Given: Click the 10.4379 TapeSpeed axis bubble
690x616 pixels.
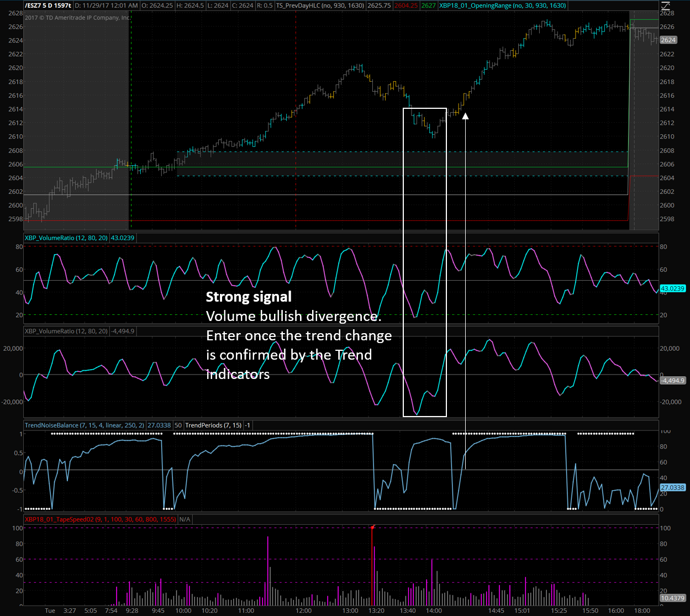Looking at the screenshot, I should point(673,598).
